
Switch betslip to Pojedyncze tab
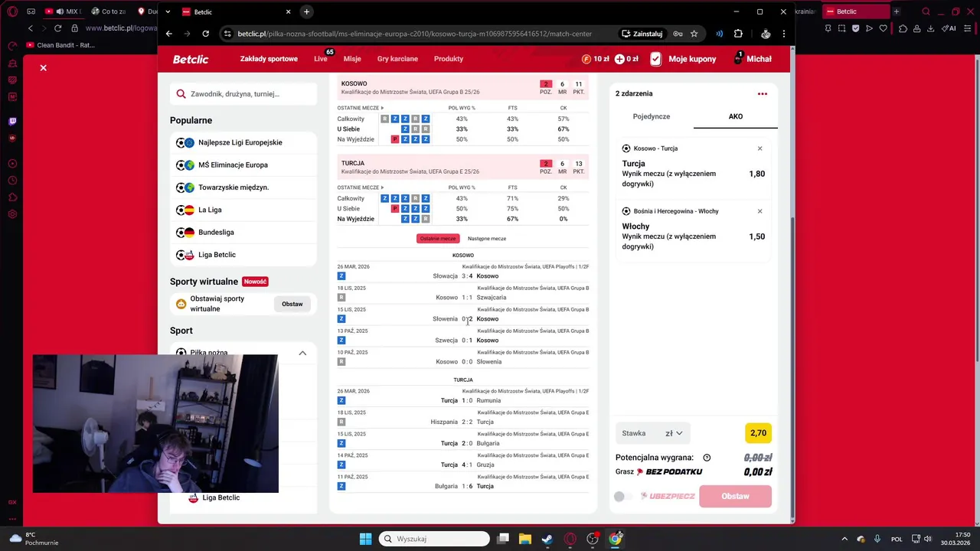pyautogui.click(x=652, y=116)
